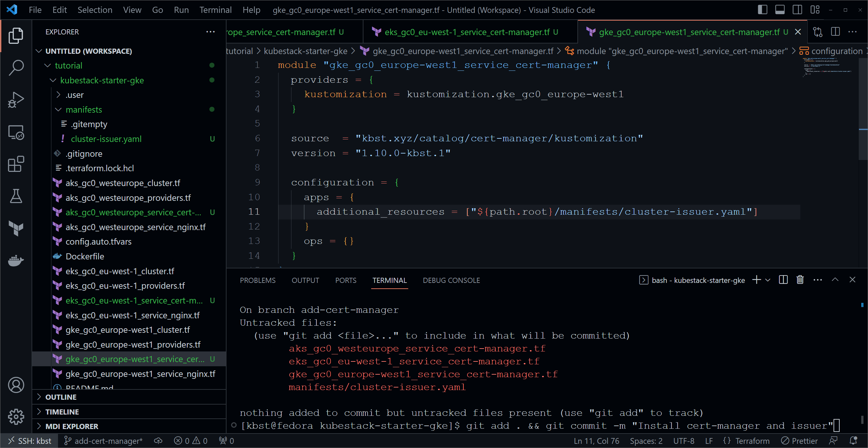The image size is (868, 448).
Task: Open the terminal launch profile dropdown arrow
Action: click(x=767, y=280)
